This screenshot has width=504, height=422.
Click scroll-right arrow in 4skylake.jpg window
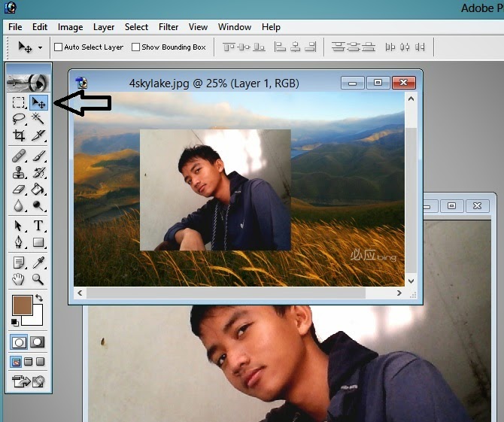[399, 293]
